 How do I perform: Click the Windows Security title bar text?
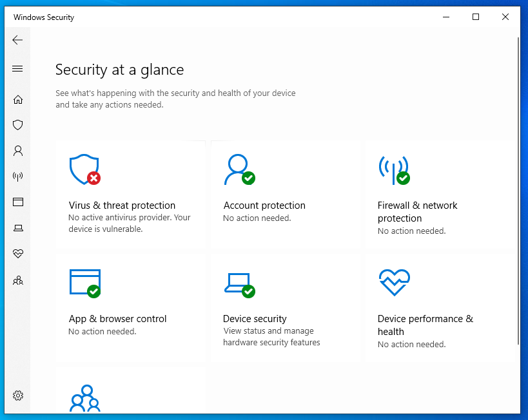pyautogui.click(x=44, y=17)
